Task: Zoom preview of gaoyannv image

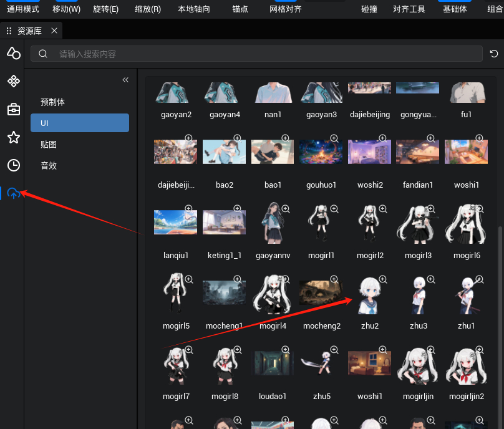Action: coord(286,208)
